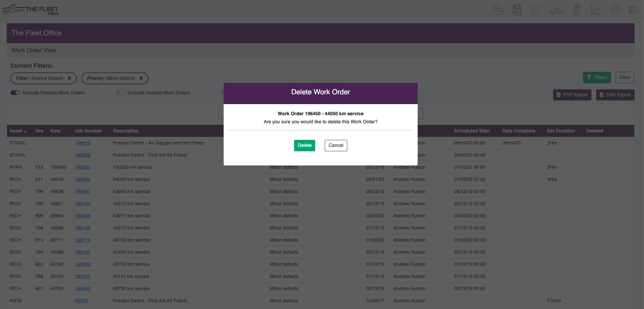Toggle Exclude Deleted Work Orders switch
The width and height of the screenshot is (644, 309).
tap(120, 93)
